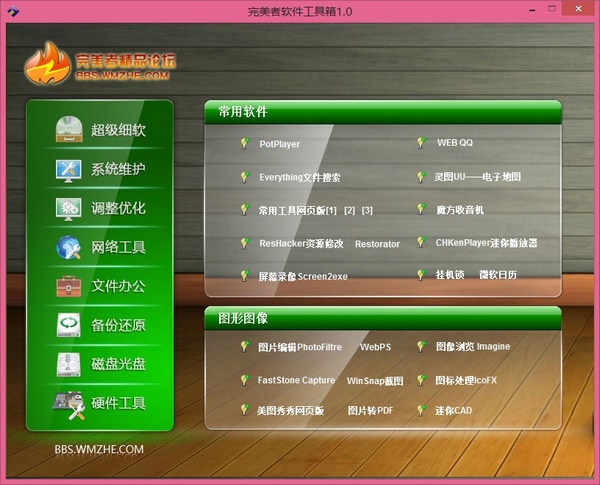Switch to the 网络工具 category
Viewport: 600px width, 485px height.
click(x=118, y=247)
